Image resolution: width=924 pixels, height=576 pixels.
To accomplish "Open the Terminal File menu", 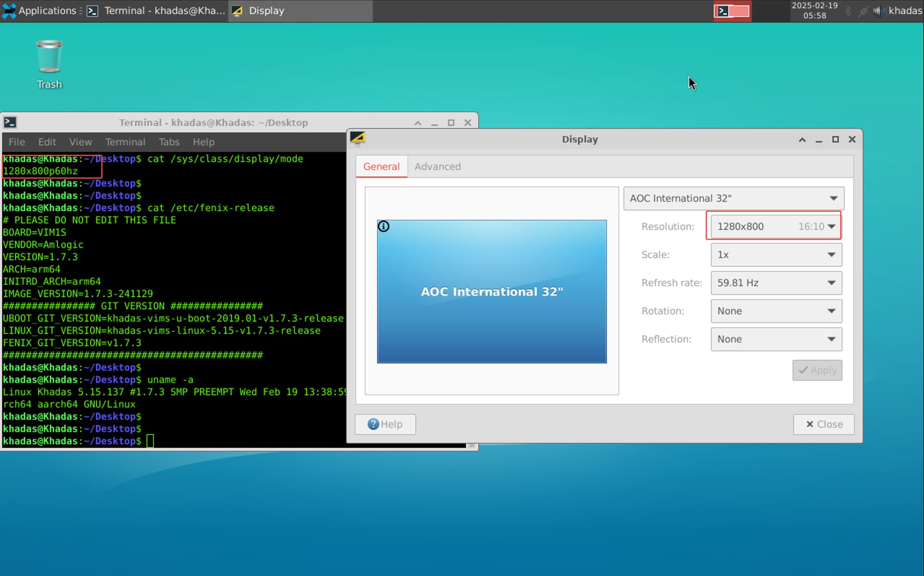I will coord(16,142).
